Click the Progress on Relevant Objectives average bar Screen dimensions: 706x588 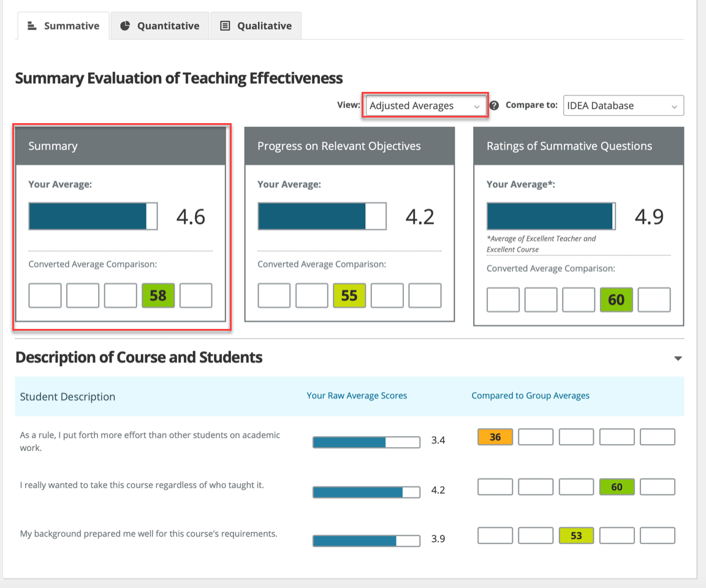coord(322,216)
